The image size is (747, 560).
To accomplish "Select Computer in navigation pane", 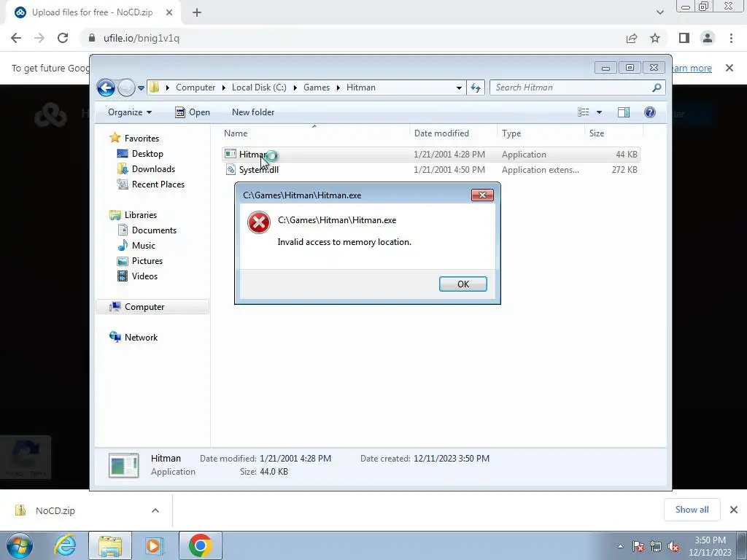I will click(152, 307).
